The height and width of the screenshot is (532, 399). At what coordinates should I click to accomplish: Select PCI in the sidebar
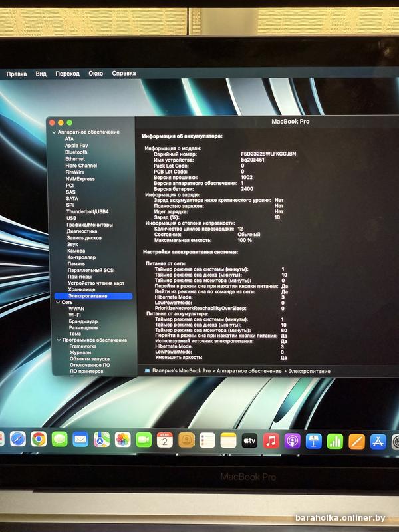pyautogui.click(x=70, y=186)
